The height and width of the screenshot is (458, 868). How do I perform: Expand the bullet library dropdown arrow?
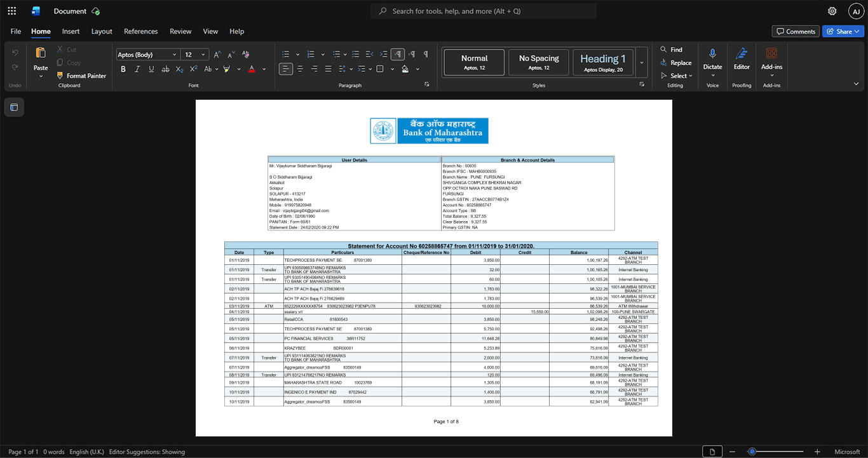297,55
